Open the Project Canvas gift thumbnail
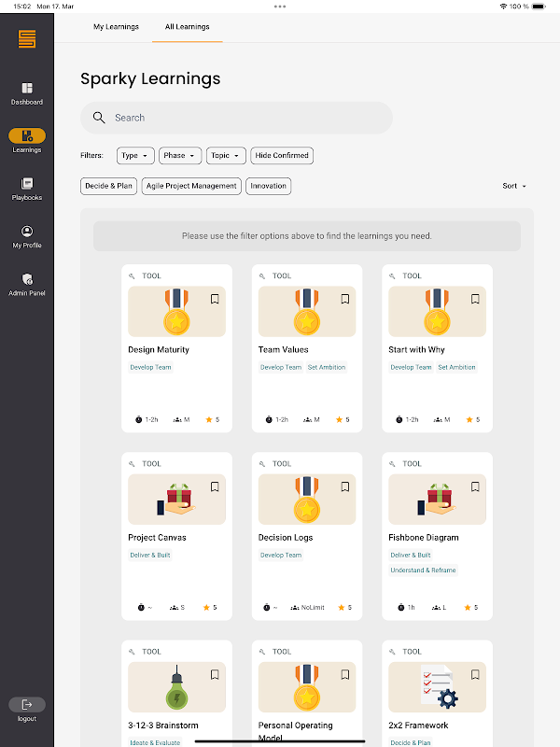Image resolution: width=560 pixels, height=747 pixels. 176,500
